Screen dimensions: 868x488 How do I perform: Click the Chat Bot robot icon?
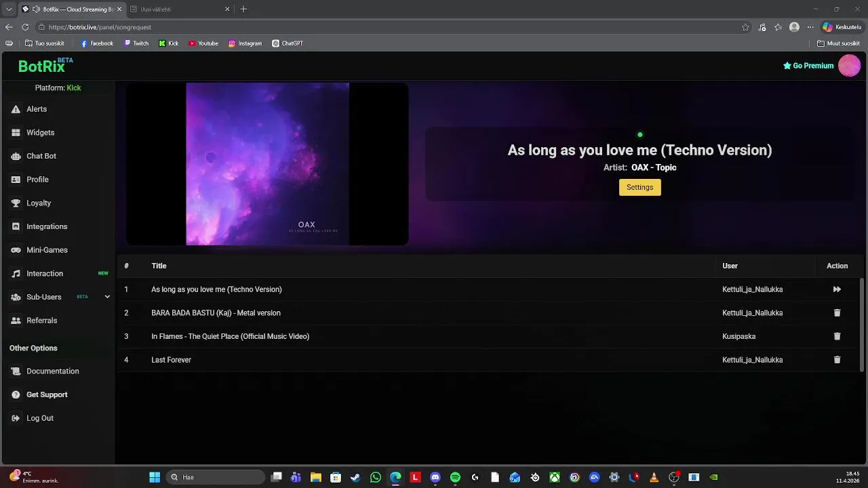(16, 156)
